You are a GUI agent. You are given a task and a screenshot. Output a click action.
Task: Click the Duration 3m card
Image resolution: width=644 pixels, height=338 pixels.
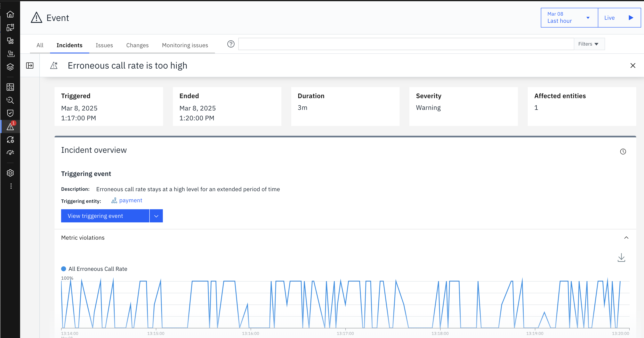[345, 106]
